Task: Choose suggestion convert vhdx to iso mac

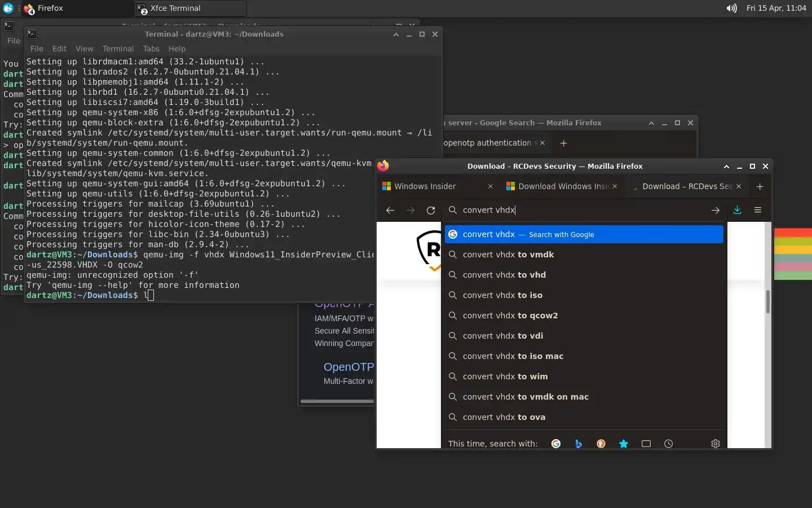Action: [584, 356]
